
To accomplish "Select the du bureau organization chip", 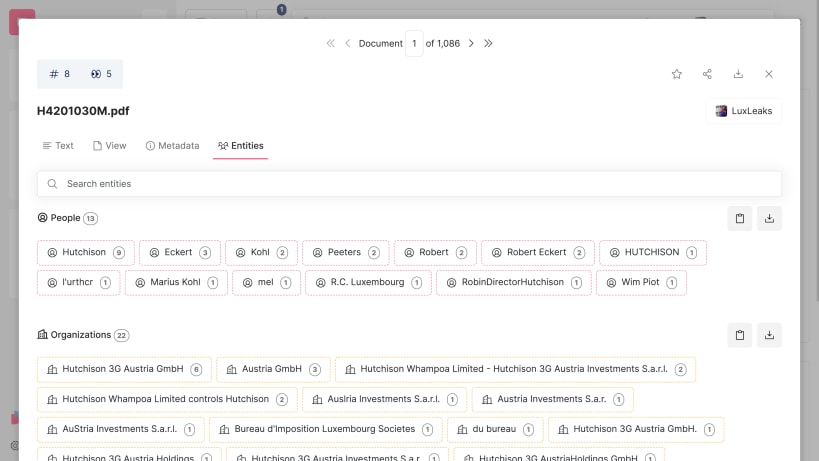I will [x=495, y=429].
